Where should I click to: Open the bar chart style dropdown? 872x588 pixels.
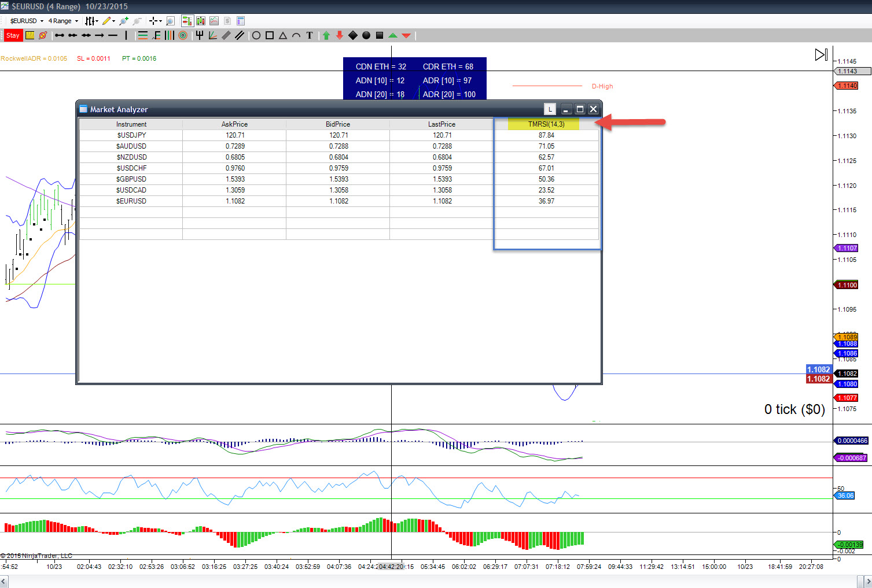(x=91, y=21)
